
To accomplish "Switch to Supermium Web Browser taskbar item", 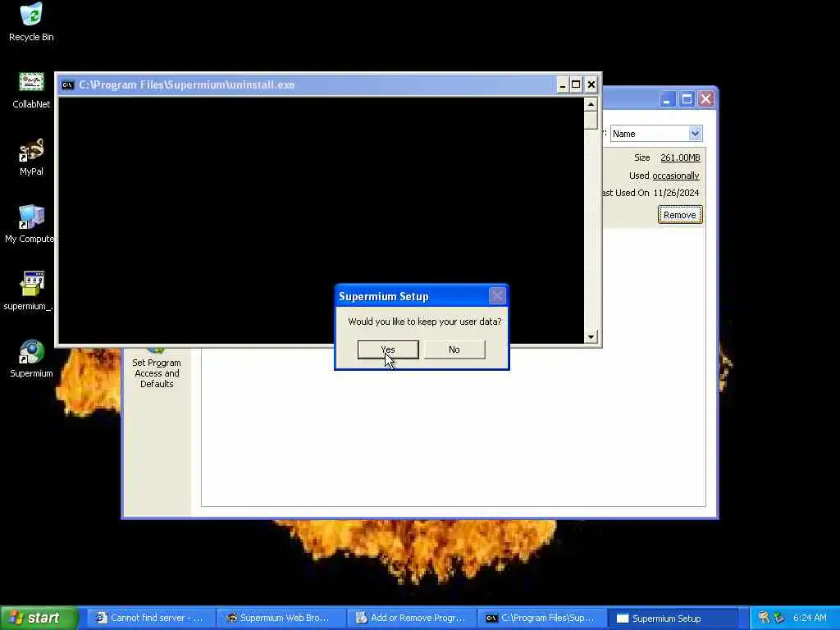I will [x=281, y=619].
